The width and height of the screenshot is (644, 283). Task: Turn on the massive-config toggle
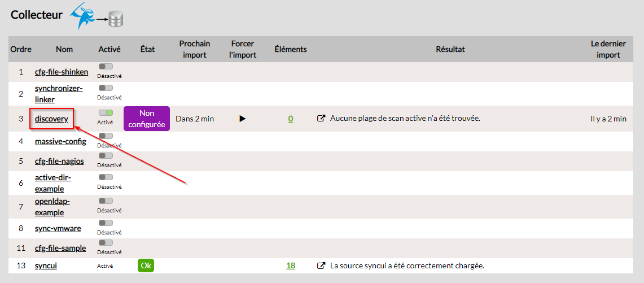coord(106,136)
